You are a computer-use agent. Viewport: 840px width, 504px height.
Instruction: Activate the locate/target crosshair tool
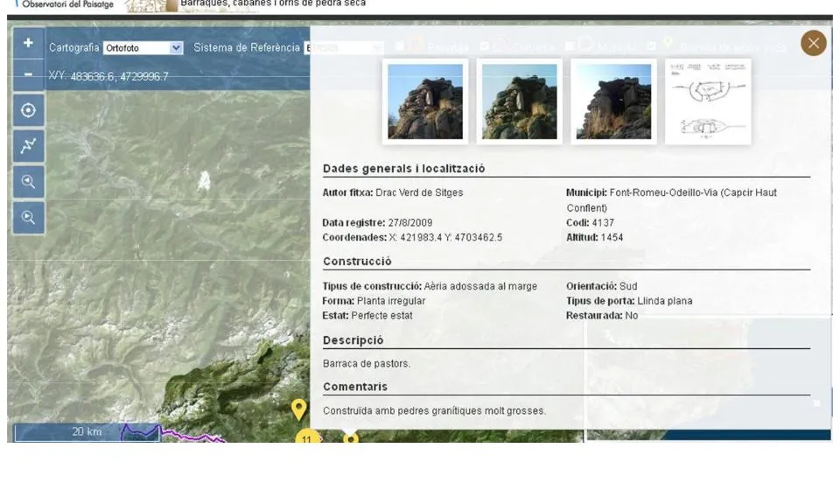28,110
